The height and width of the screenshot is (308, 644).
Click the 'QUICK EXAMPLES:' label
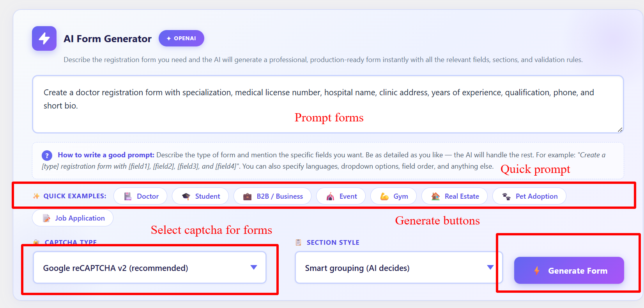[x=75, y=196]
